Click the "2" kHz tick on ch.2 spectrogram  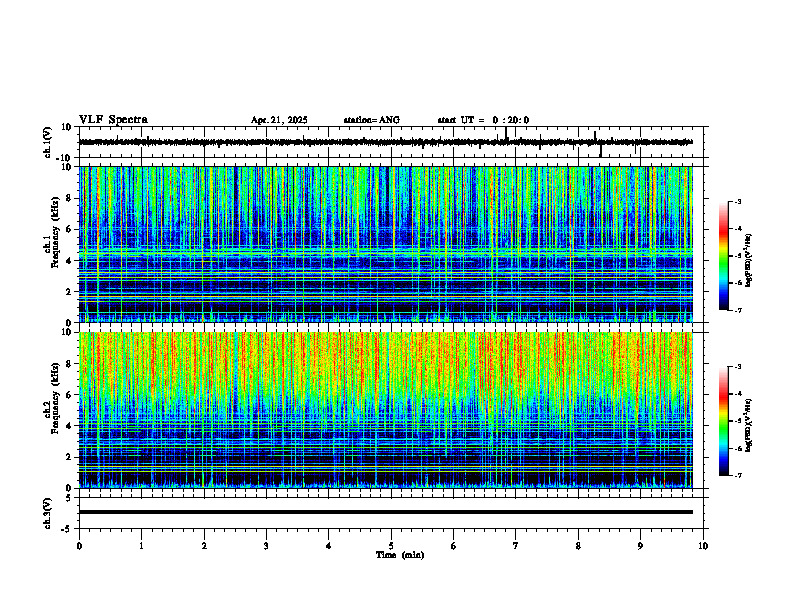click(x=70, y=457)
